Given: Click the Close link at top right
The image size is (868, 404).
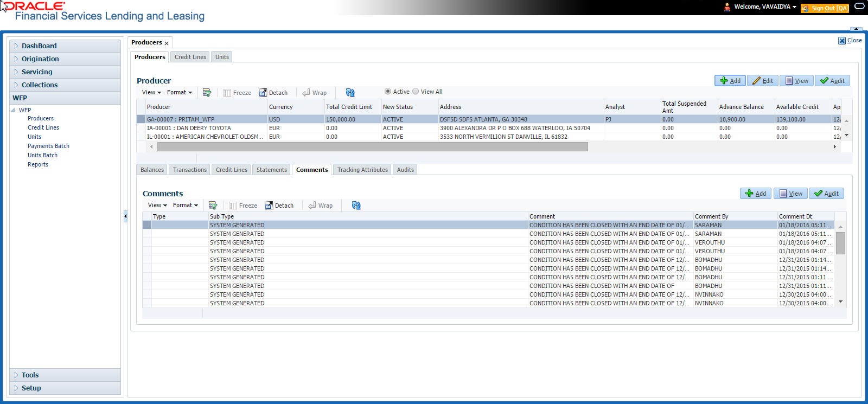Looking at the screenshot, I should tap(850, 41).
